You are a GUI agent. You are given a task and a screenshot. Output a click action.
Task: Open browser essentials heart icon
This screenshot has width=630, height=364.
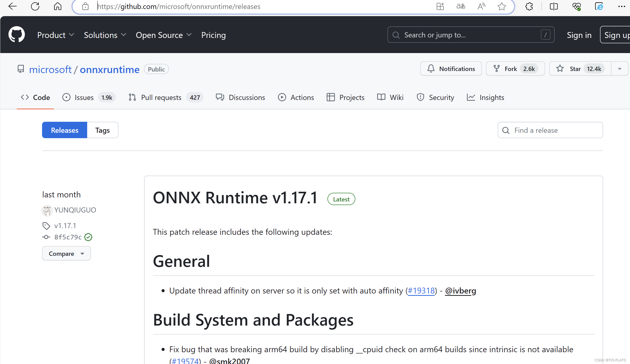576,6
